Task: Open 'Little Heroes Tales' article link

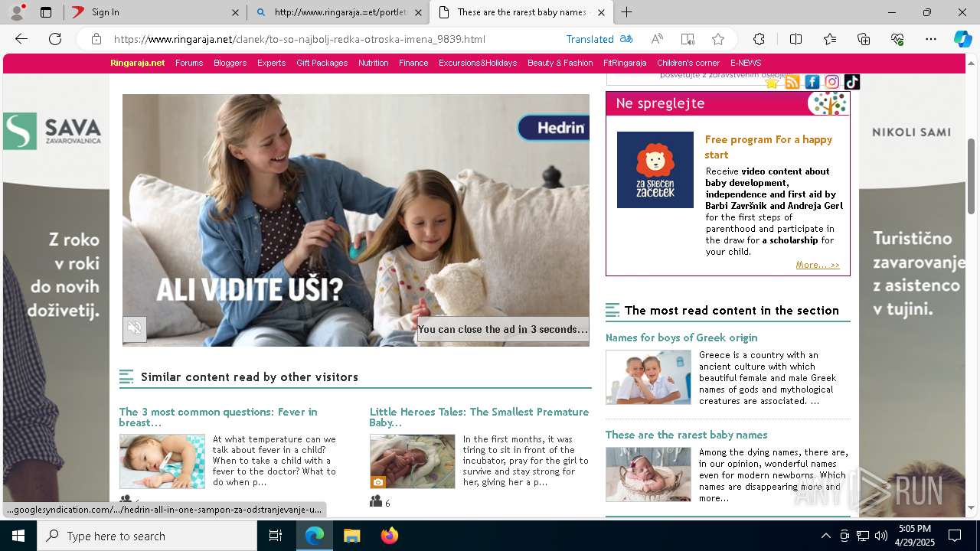Action: pyautogui.click(x=479, y=417)
